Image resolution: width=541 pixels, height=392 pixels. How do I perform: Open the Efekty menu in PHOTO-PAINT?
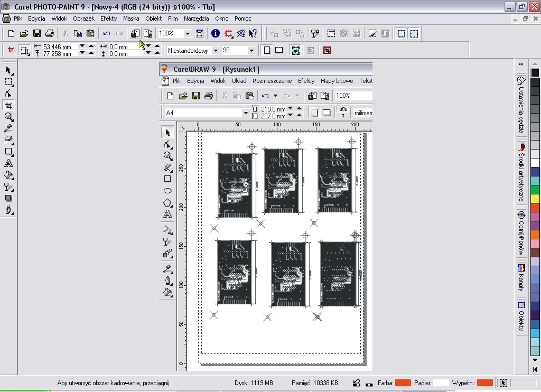pyautogui.click(x=109, y=18)
